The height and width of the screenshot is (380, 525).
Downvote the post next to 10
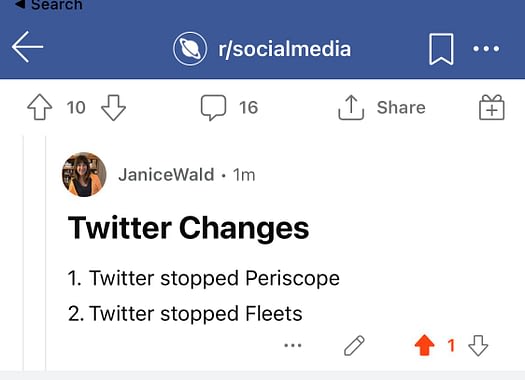pyautogui.click(x=113, y=107)
